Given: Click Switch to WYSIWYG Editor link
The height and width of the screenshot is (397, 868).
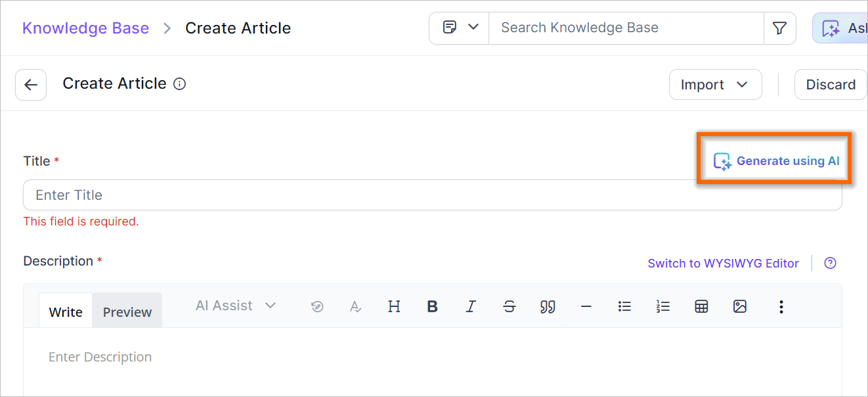Looking at the screenshot, I should (723, 263).
